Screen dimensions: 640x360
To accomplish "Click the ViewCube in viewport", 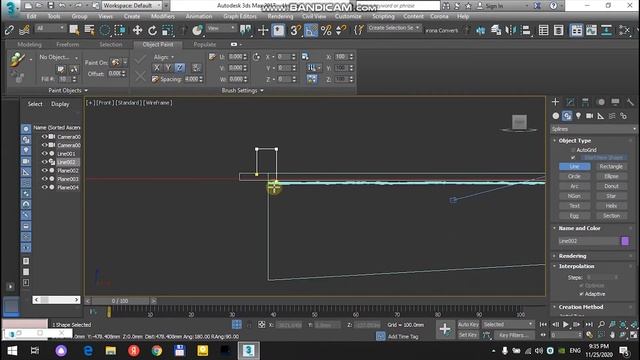I will pos(519,122).
